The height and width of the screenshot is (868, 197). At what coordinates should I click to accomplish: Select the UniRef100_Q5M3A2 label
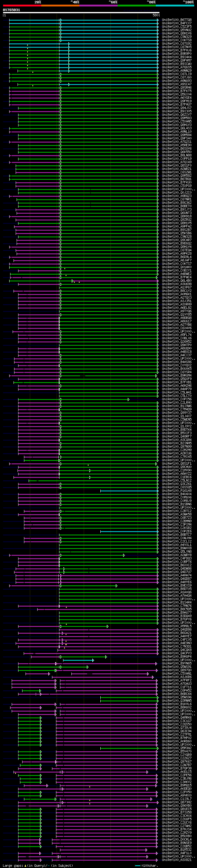177,748
